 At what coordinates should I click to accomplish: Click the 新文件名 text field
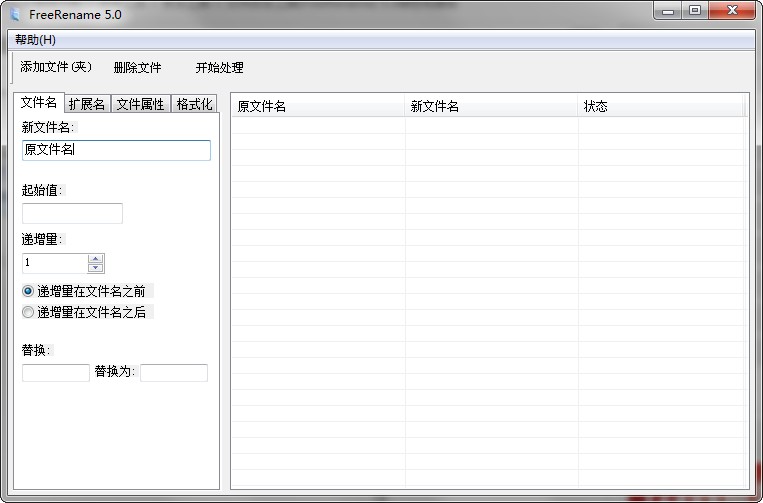click(x=116, y=150)
